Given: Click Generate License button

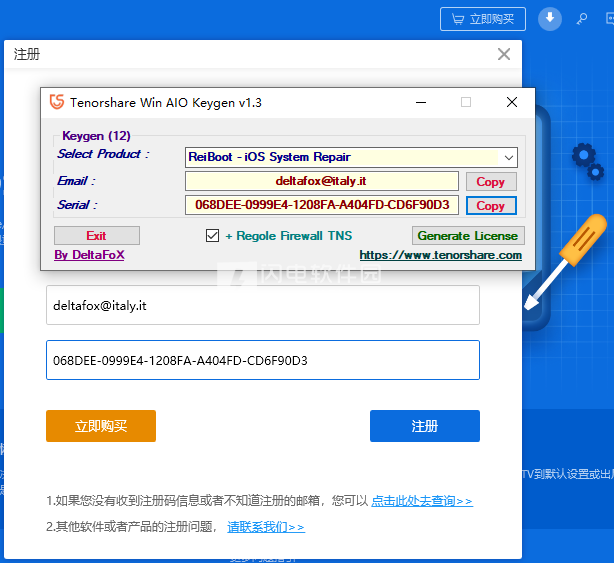Looking at the screenshot, I should click(x=468, y=236).
